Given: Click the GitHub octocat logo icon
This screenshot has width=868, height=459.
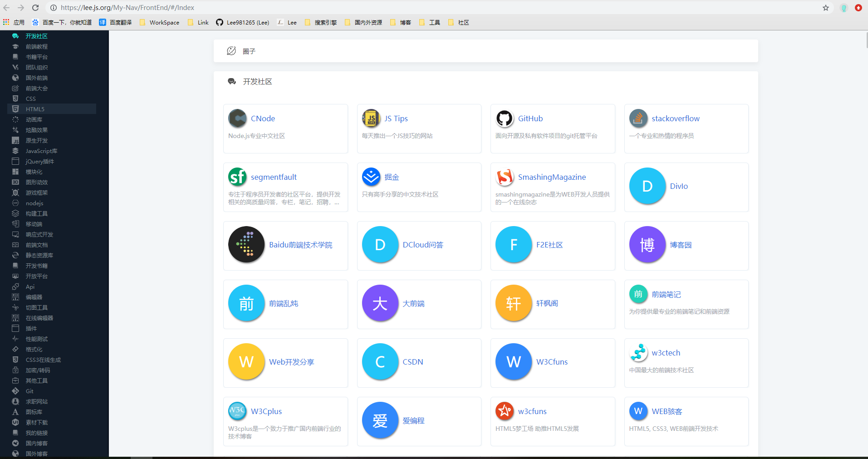Looking at the screenshot, I should pyautogui.click(x=504, y=118).
